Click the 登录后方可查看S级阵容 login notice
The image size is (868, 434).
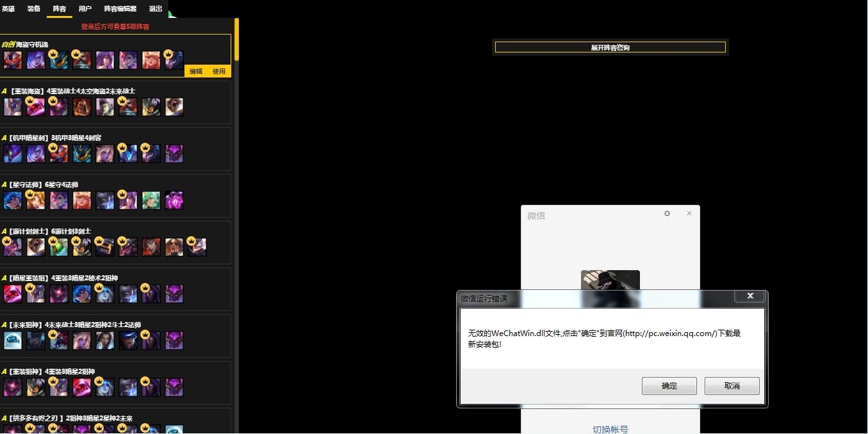point(115,27)
